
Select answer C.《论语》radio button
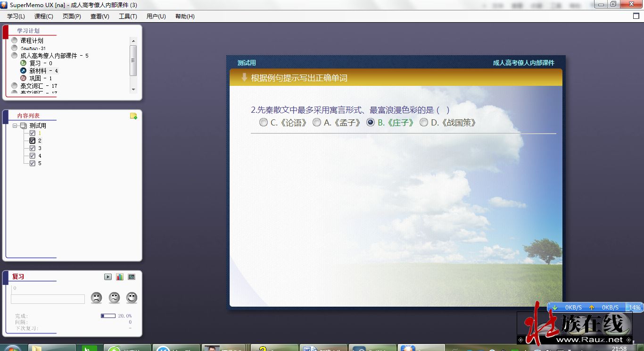pos(263,123)
